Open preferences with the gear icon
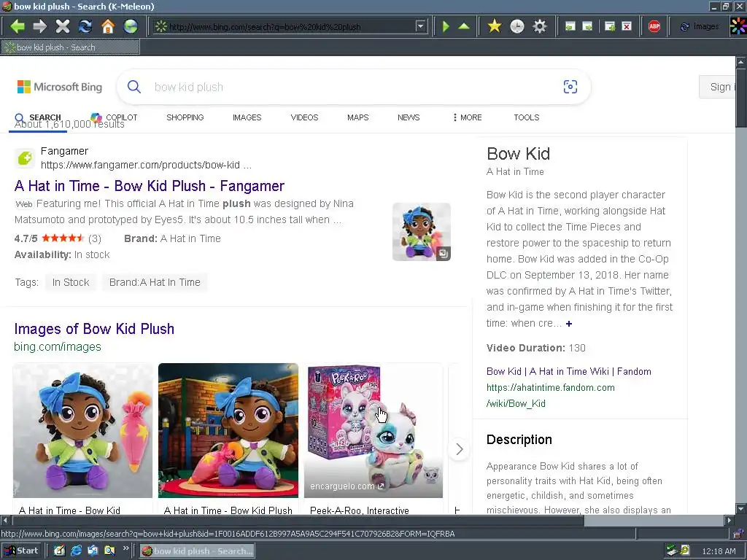The image size is (747, 560). click(x=540, y=26)
